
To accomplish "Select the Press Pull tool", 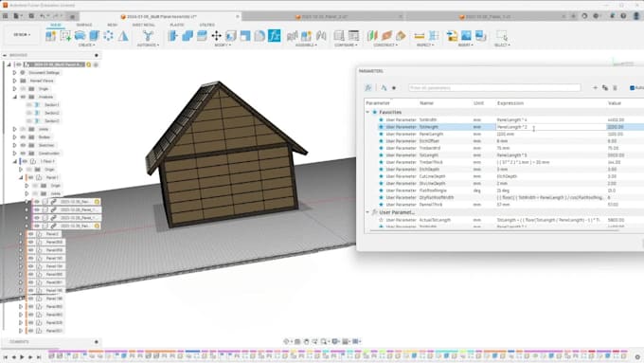I will point(173,36).
